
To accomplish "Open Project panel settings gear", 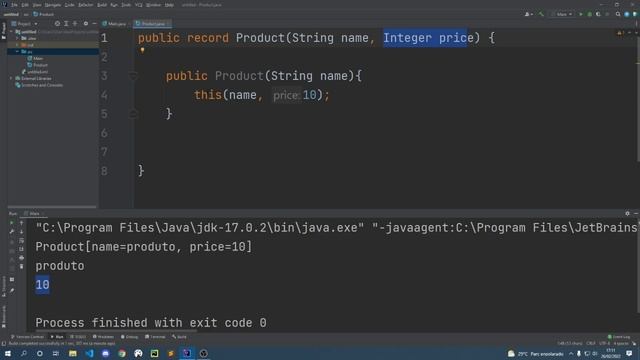I will (86, 24).
